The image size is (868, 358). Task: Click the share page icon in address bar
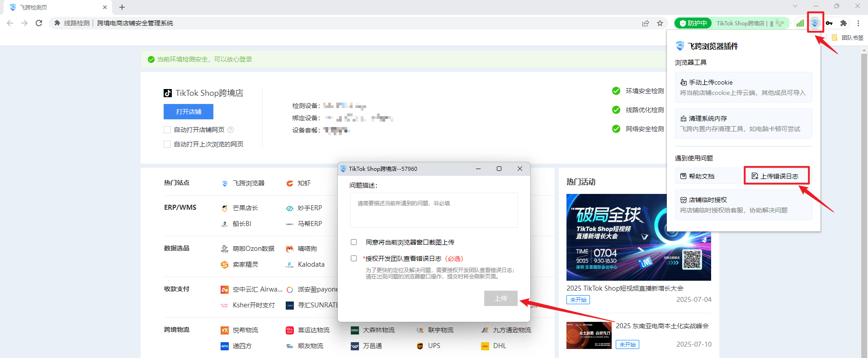646,23
